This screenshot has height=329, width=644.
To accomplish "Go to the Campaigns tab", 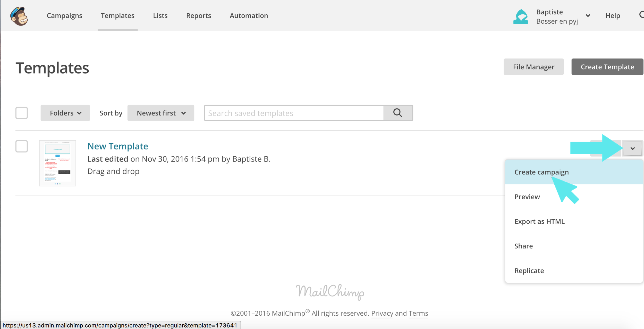I will point(64,16).
